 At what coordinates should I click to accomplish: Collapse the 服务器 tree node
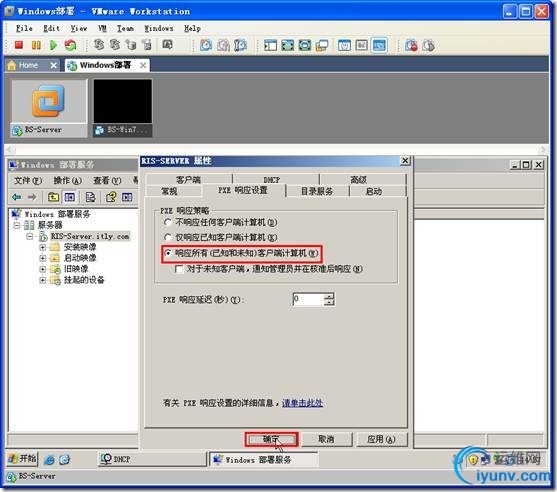[x=17, y=225]
